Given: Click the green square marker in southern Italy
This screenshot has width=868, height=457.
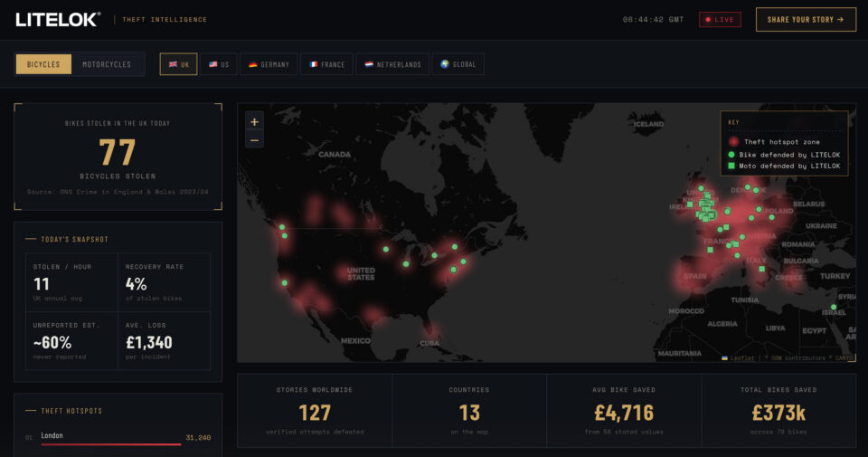Looking at the screenshot, I should [761, 269].
